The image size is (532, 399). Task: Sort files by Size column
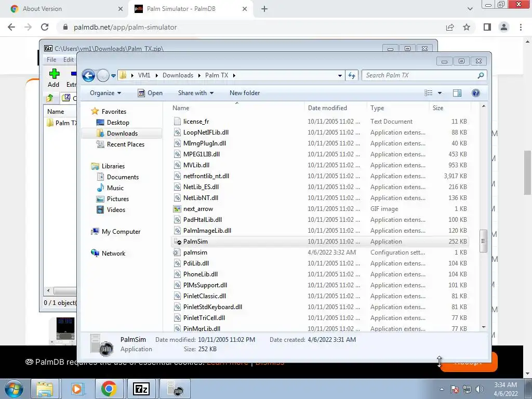[x=449, y=108]
